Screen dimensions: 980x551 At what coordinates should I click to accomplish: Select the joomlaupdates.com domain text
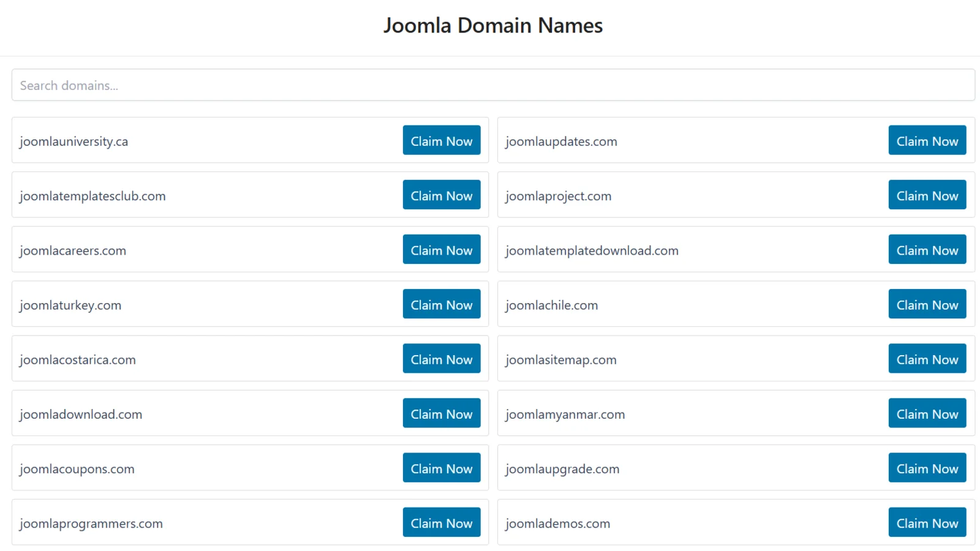click(x=561, y=141)
